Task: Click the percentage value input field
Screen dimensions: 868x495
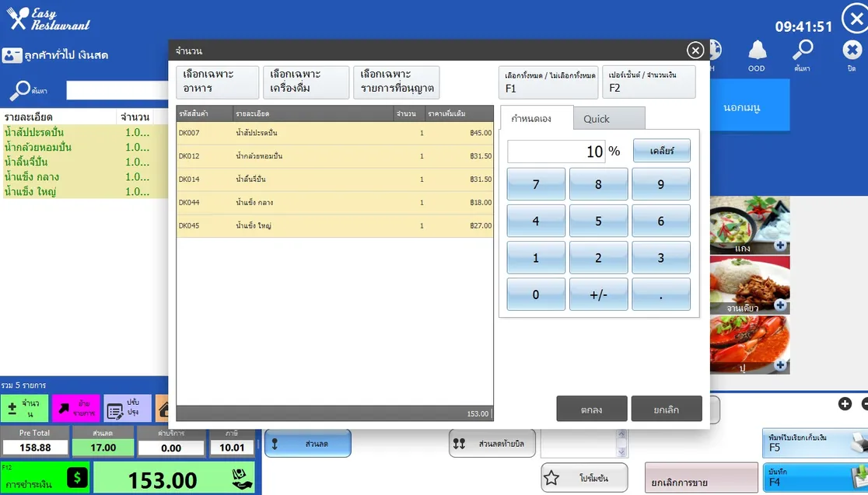Action: point(556,152)
